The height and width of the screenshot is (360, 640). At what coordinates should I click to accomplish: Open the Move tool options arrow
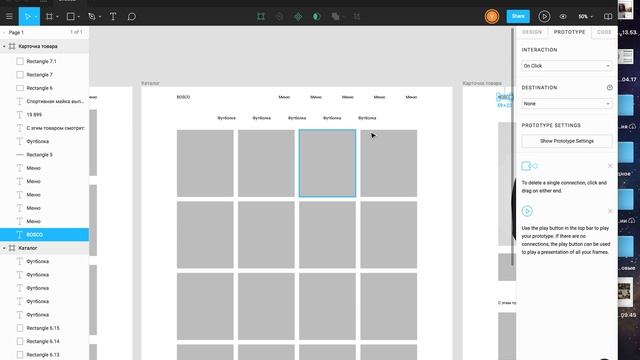point(36,17)
